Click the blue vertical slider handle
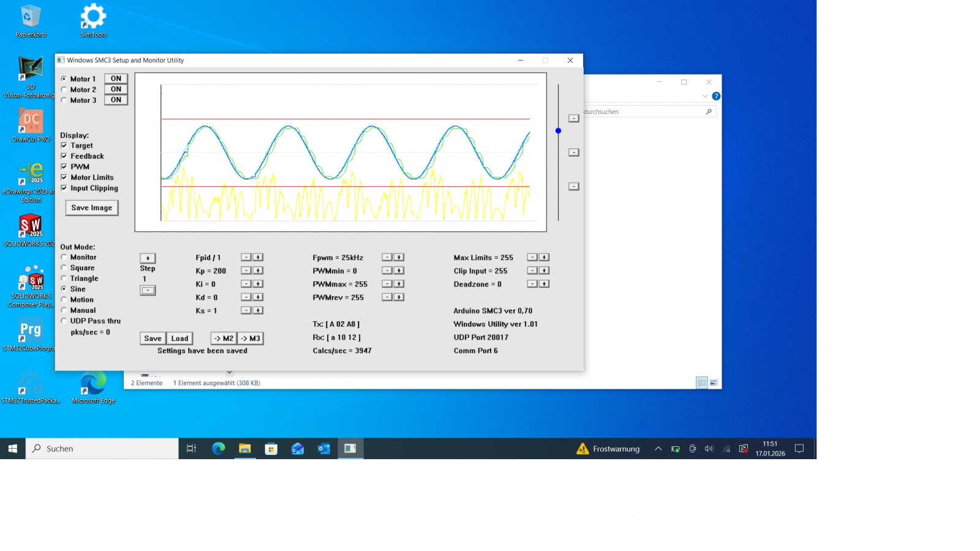 [x=558, y=131]
